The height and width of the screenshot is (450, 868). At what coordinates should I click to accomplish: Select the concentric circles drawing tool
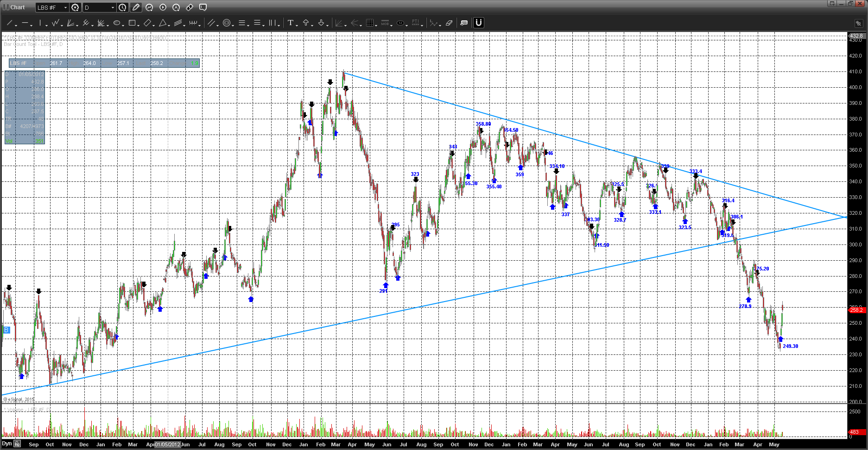click(227, 23)
